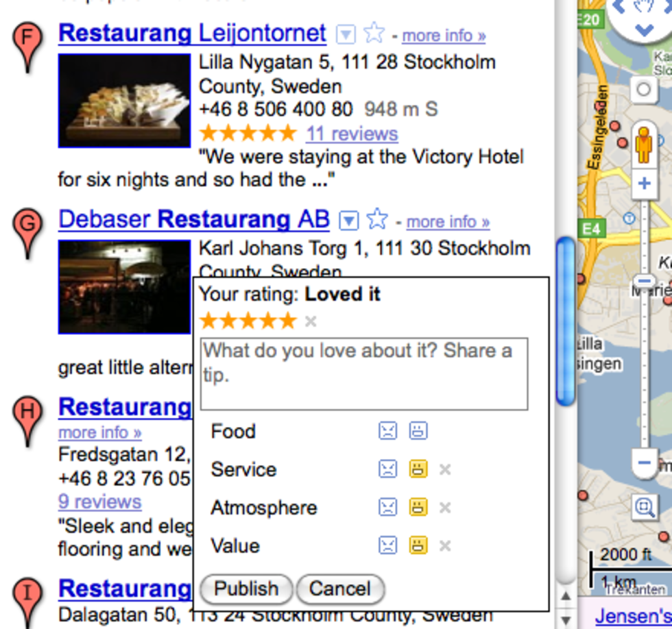
Task: Star the Restaurang Leijontornet listing
Action: tap(374, 32)
